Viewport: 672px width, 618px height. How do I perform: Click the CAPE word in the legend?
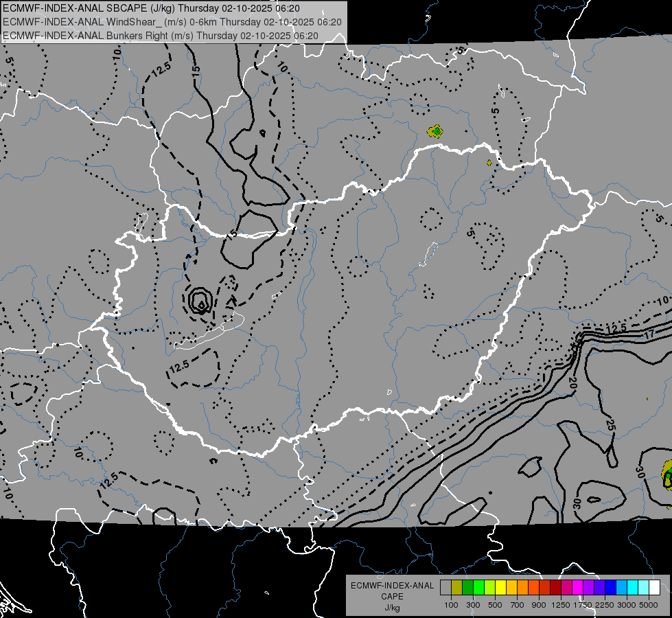click(x=392, y=597)
